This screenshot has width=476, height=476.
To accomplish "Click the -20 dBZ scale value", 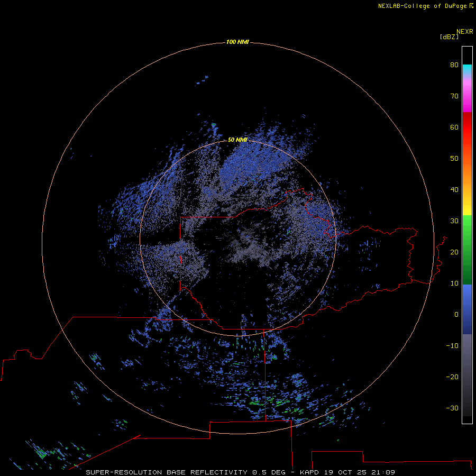I will pyautogui.click(x=452, y=377).
